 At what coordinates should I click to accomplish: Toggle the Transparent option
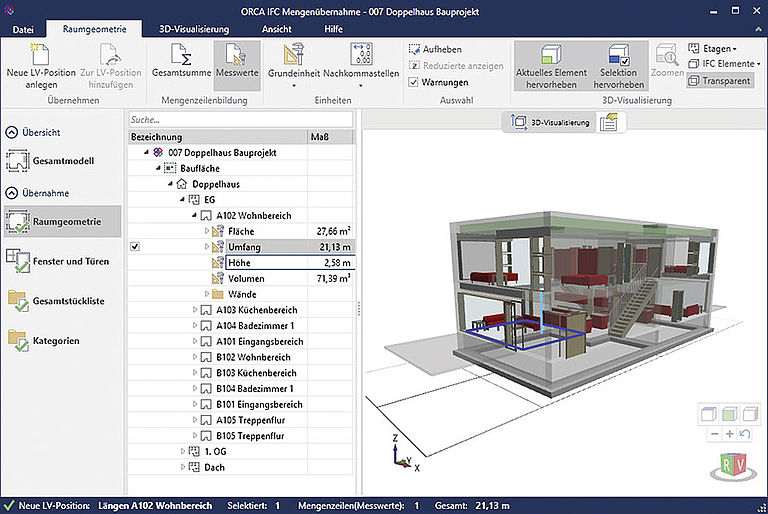pos(719,81)
